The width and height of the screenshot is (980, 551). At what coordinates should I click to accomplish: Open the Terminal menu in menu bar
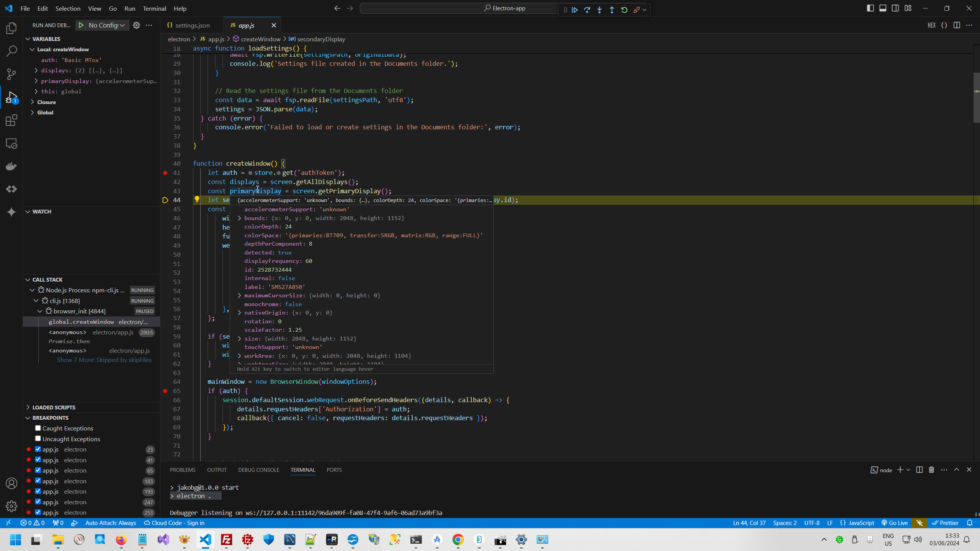[x=154, y=8]
